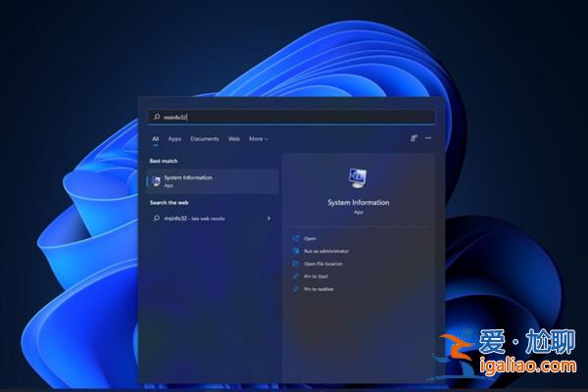Switch to the Apps filter tab
Screen dimensions: 588x392
[174, 139]
